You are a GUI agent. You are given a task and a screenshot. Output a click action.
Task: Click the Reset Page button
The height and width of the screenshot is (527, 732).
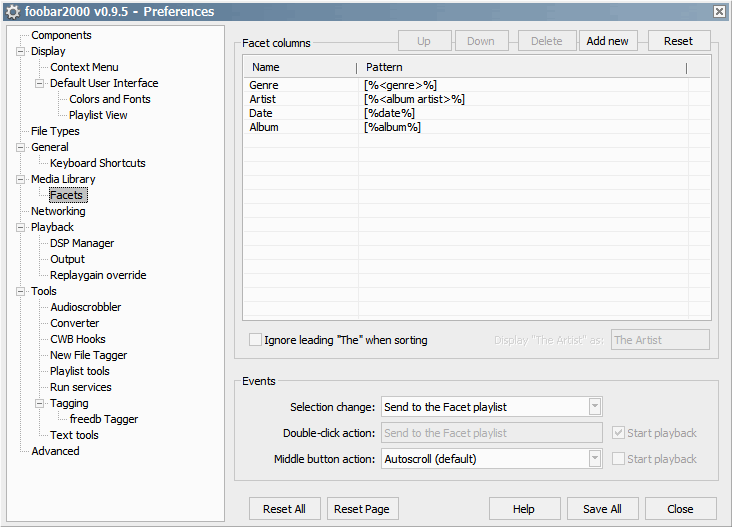click(362, 509)
